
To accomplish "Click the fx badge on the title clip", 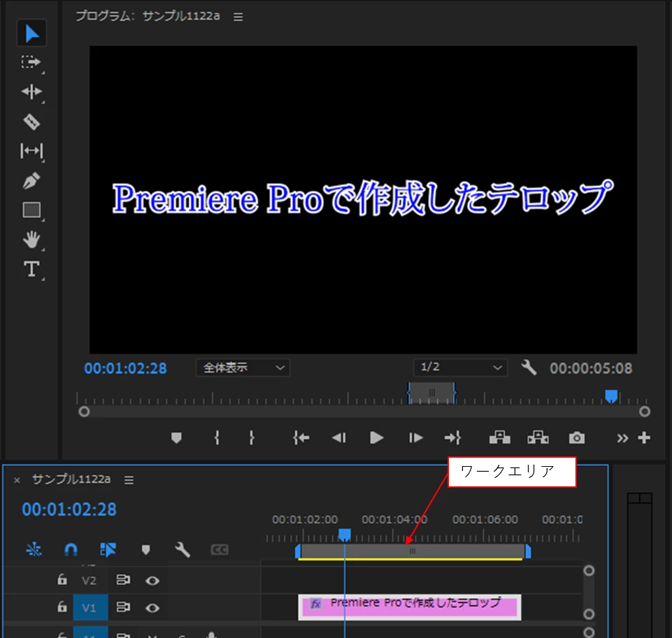I will click(x=316, y=604).
